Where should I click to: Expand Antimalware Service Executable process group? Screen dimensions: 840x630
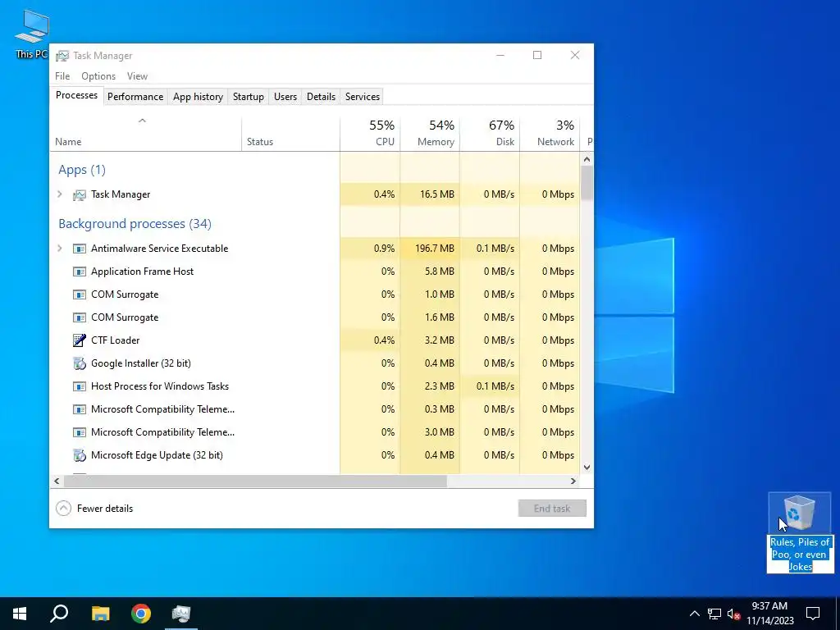click(60, 249)
